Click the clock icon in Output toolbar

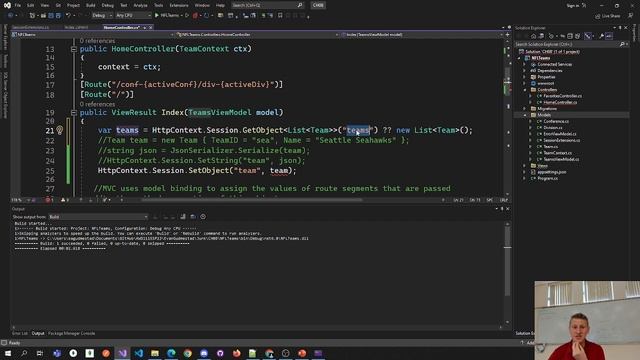[x=203, y=217]
